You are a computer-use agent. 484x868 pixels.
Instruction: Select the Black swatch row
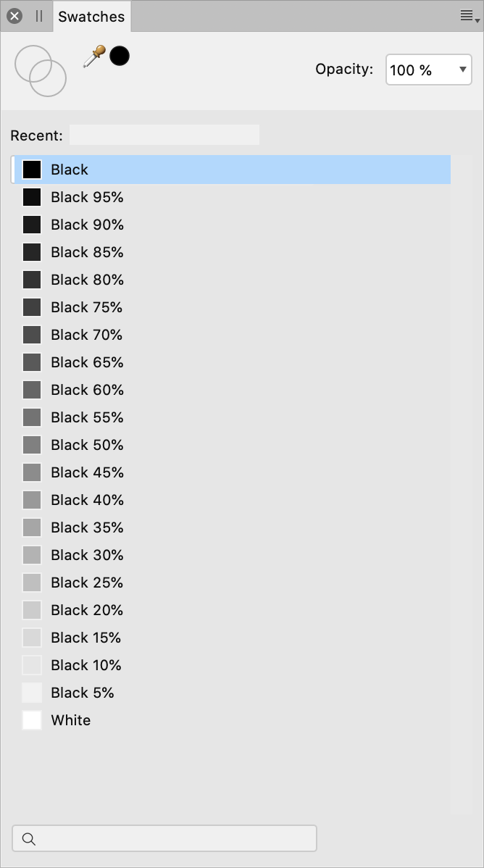coord(231,170)
